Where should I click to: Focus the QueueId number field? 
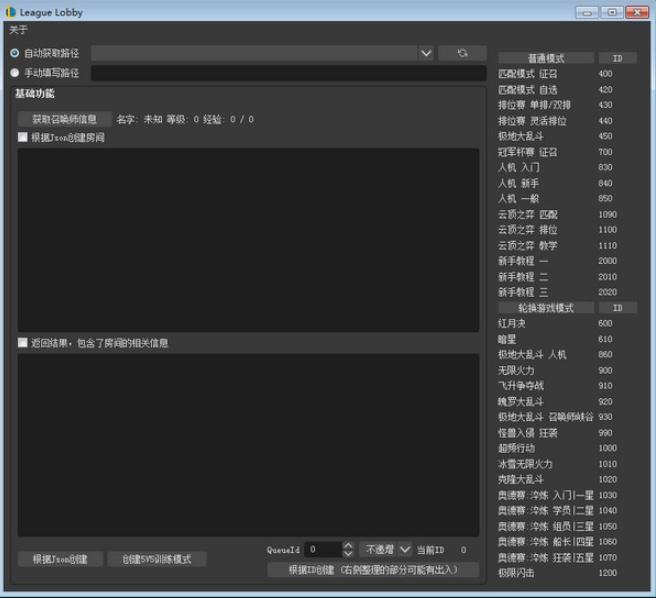(x=323, y=549)
